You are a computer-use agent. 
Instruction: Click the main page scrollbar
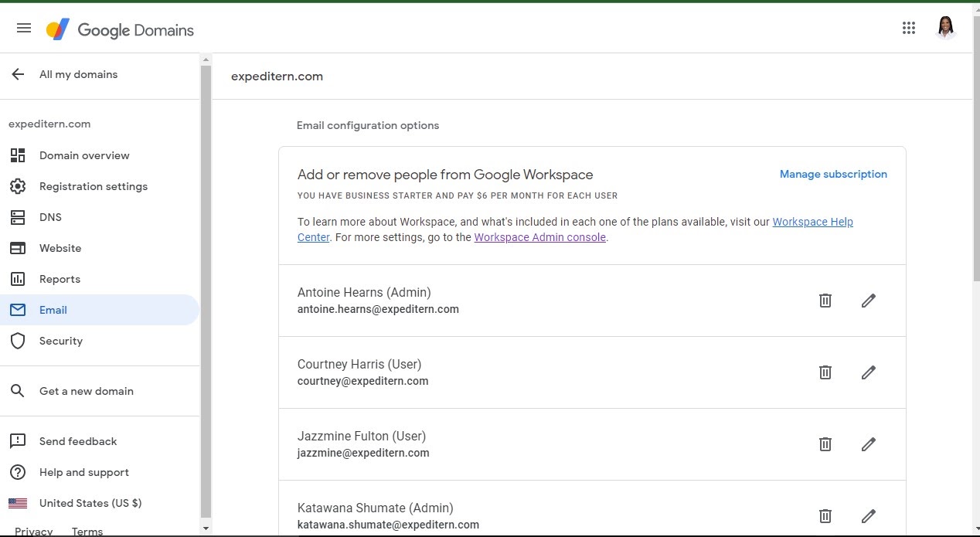click(x=976, y=147)
